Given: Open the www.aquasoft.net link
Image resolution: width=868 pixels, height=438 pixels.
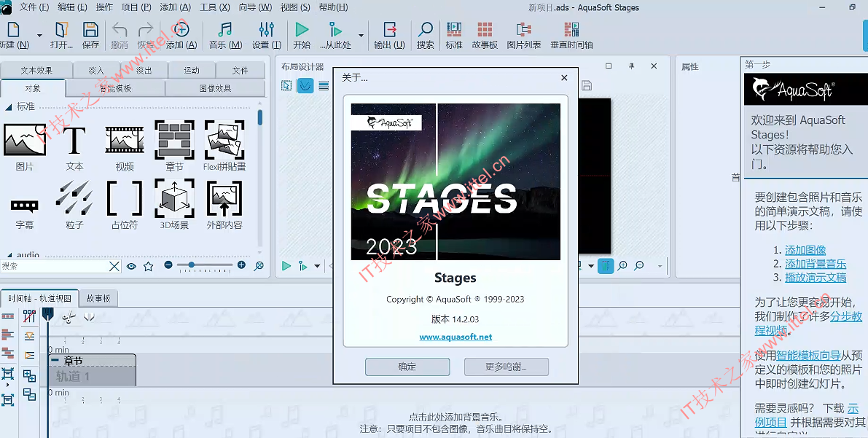Looking at the screenshot, I should click(455, 337).
